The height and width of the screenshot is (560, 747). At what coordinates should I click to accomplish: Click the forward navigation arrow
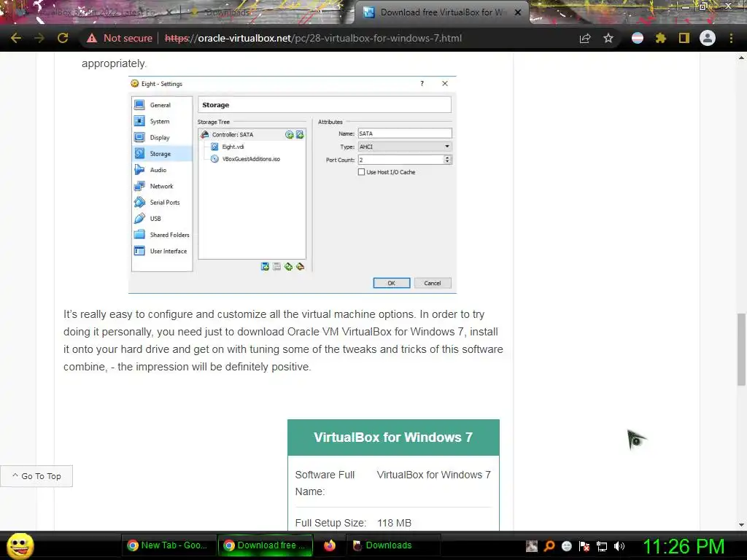coord(39,38)
